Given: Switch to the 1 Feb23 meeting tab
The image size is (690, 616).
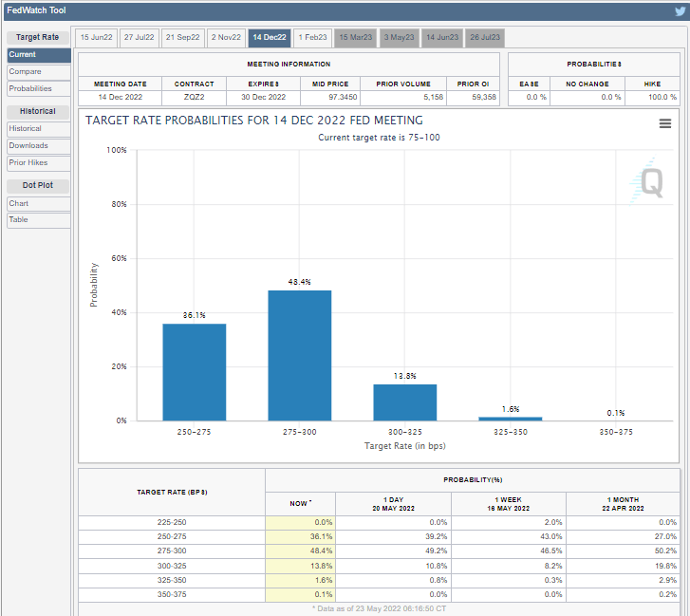Looking at the screenshot, I should click(x=312, y=38).
